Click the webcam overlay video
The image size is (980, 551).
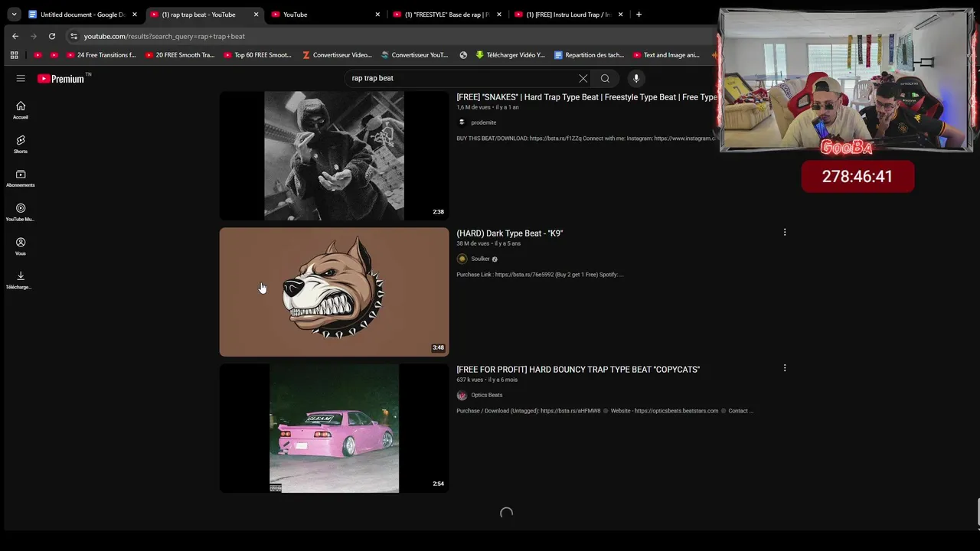click(846, 80)
